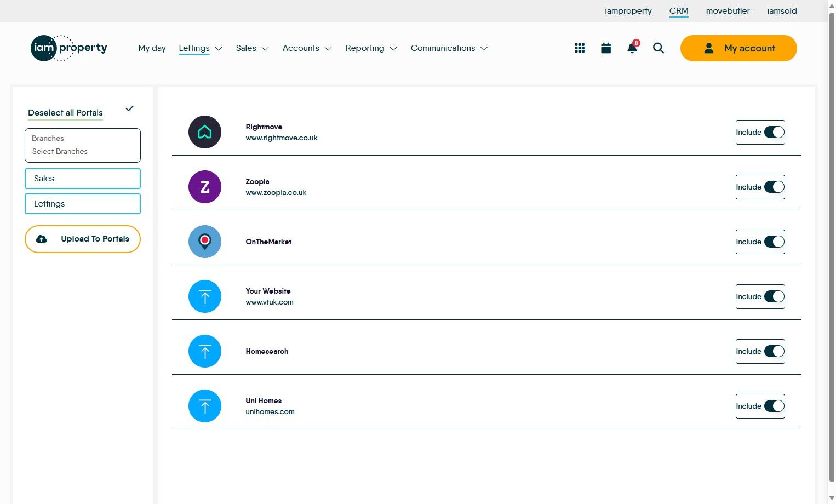
Task: Toggle Include switch for Uni Homes
Action: 774,406
